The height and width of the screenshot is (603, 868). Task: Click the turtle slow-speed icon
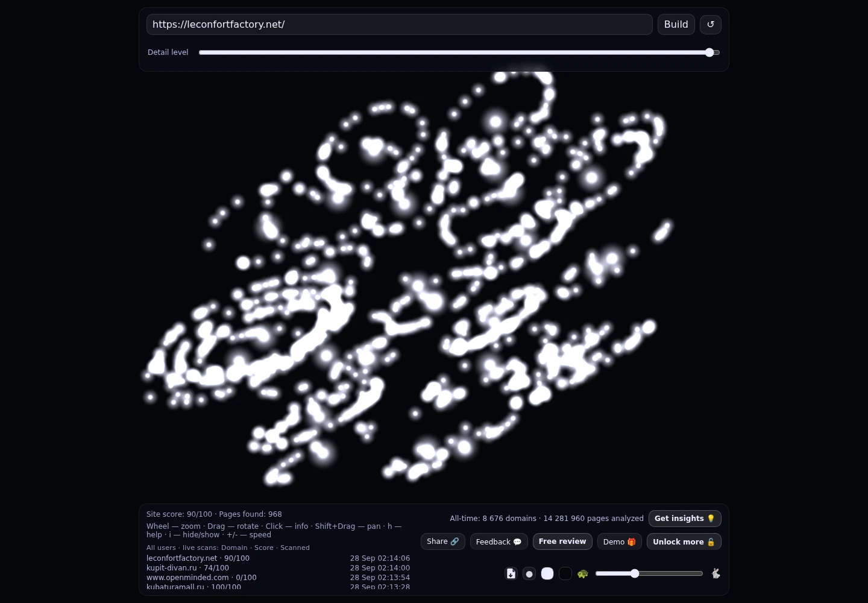583,573
